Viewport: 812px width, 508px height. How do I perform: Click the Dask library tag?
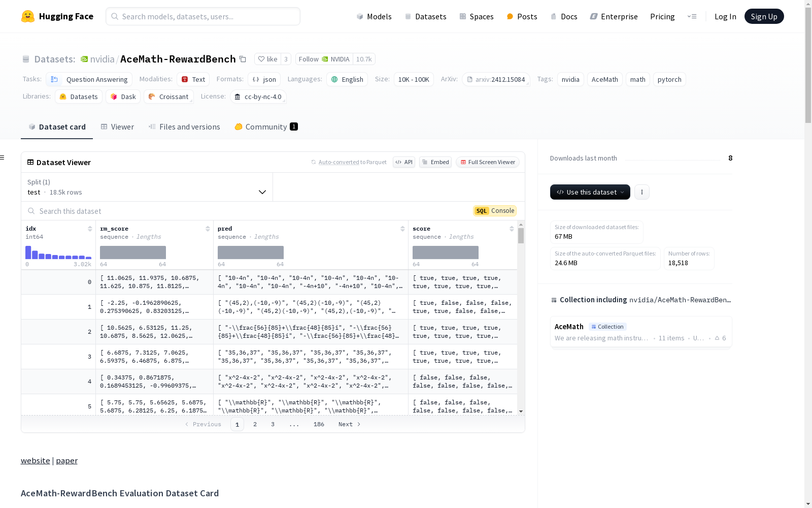tap(123, 97)
